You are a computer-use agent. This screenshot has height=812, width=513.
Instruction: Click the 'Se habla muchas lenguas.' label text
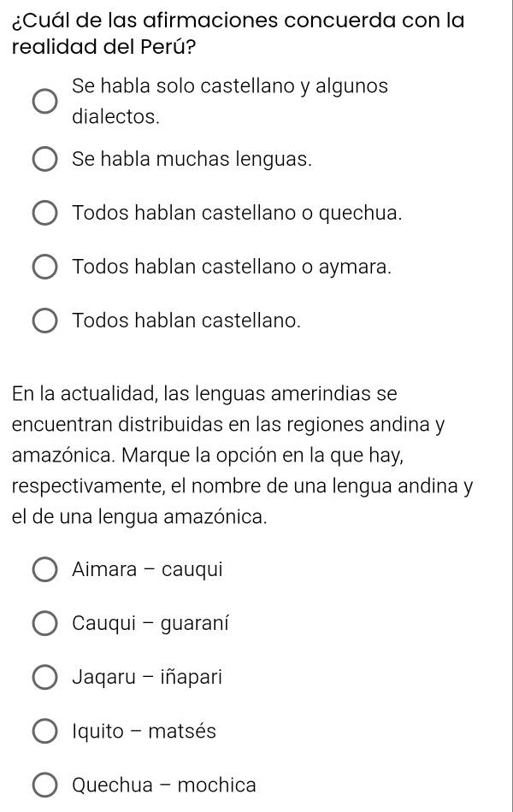(192, 159)
